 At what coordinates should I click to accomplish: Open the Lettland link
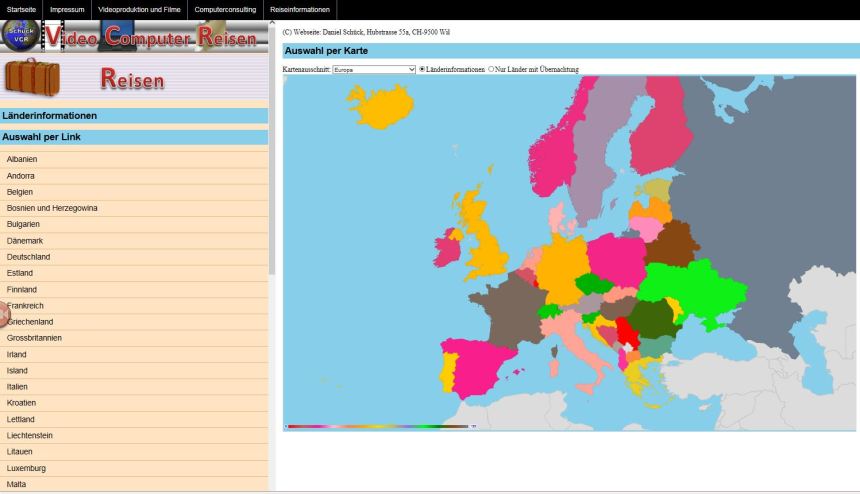click(20, 419)
